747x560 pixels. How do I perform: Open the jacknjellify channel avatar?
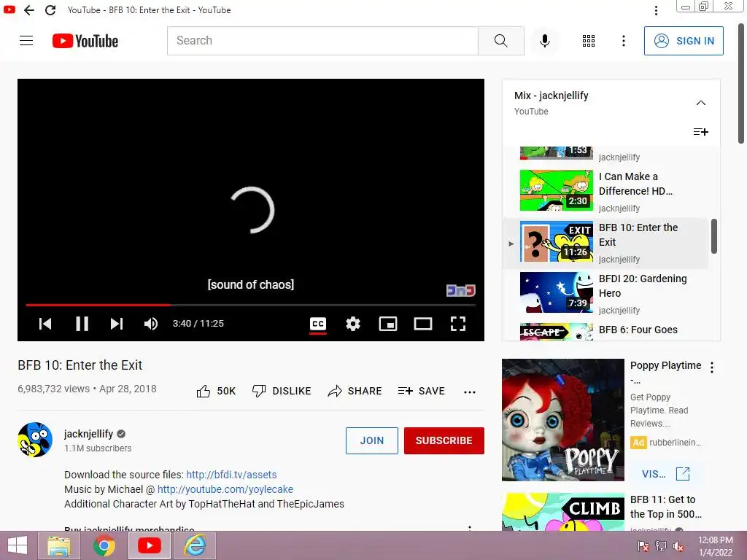[35, 439]
